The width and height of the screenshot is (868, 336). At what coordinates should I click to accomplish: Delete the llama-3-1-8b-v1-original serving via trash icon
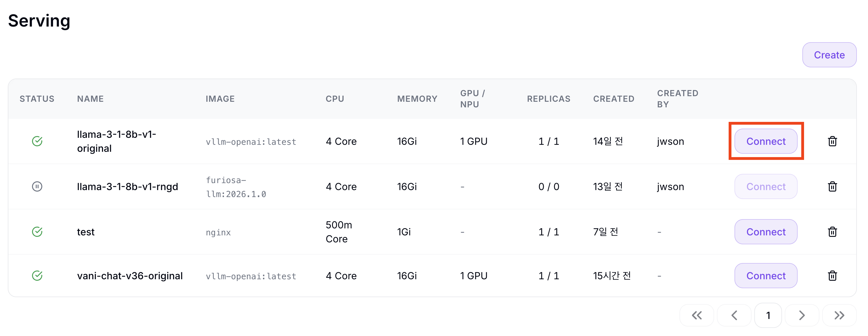coord(832,141)
